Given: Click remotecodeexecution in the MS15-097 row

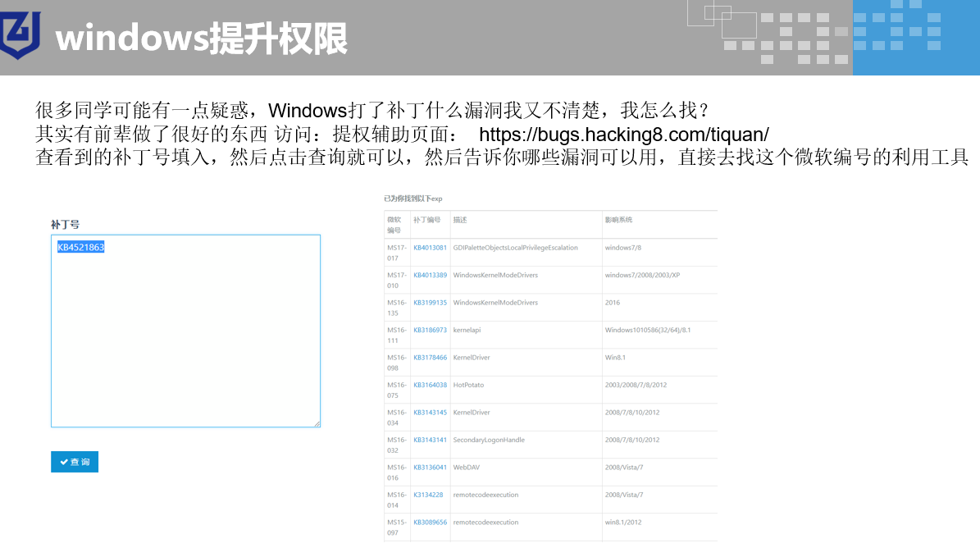Looking at the screenshot, I should 485,523.
